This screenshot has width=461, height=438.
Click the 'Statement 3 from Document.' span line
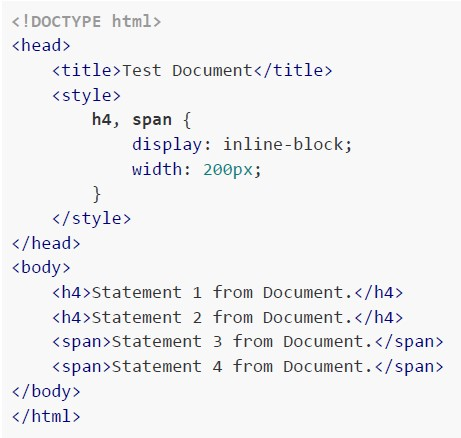(x=248, y=342)
